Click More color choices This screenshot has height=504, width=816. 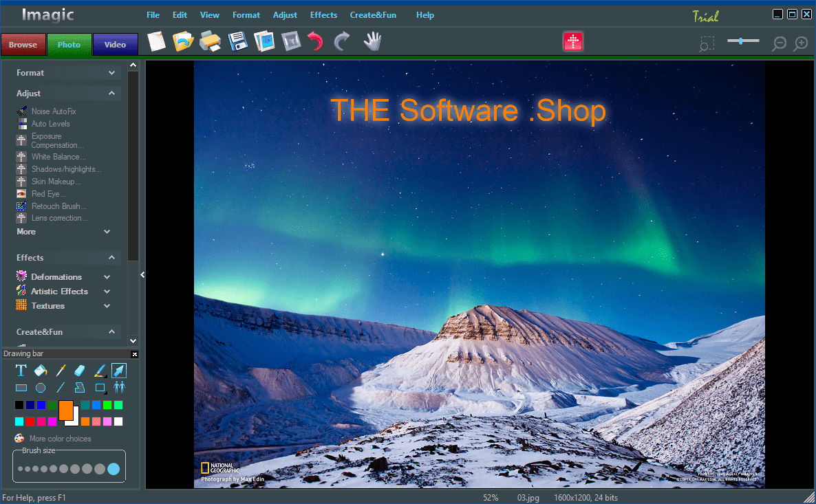click(x=60, y=439)
